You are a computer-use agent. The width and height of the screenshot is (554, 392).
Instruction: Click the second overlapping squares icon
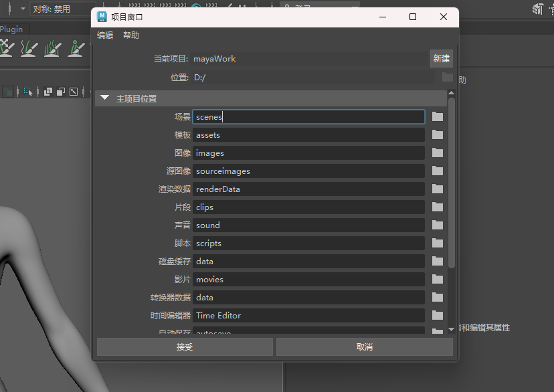[x=61, y=92]
